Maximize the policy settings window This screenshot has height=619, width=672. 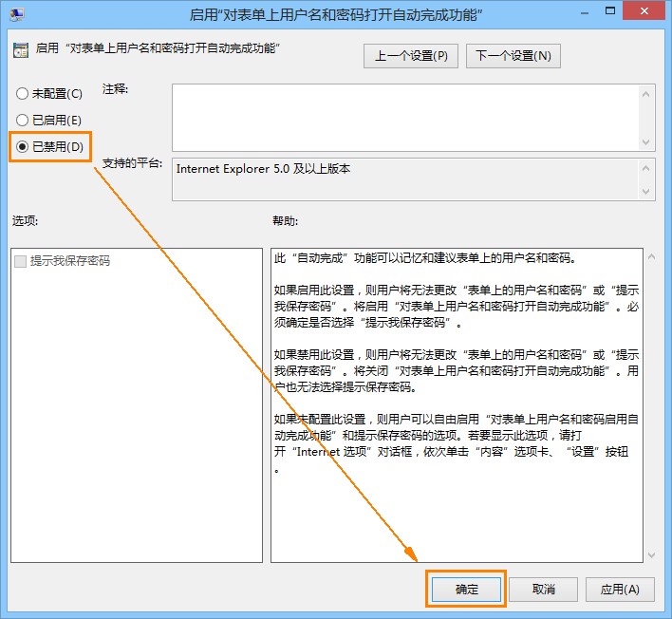(x=610, y=11)
